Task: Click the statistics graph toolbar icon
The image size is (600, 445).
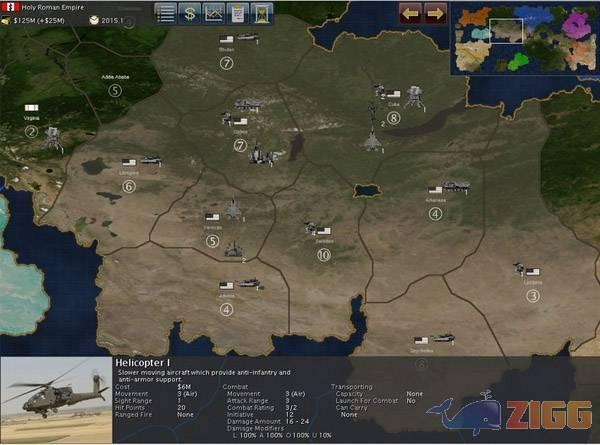Action: [213, 13]
